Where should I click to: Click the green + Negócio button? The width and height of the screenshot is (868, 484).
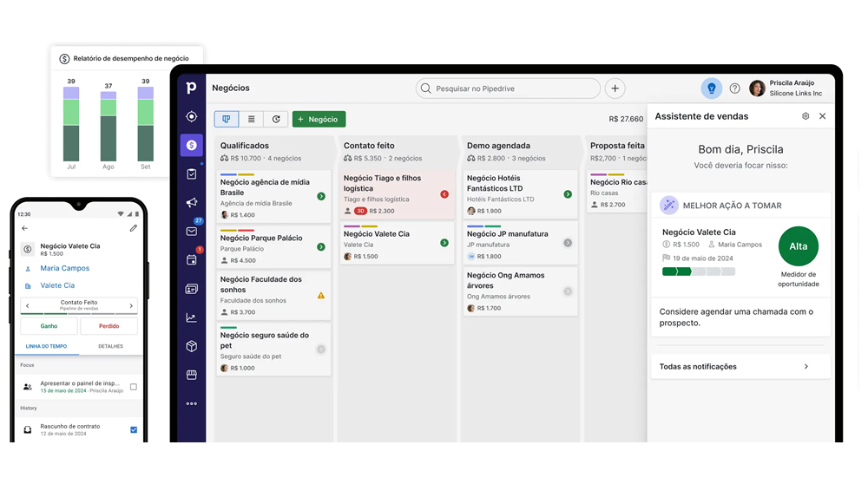click(x=319, y=119)
